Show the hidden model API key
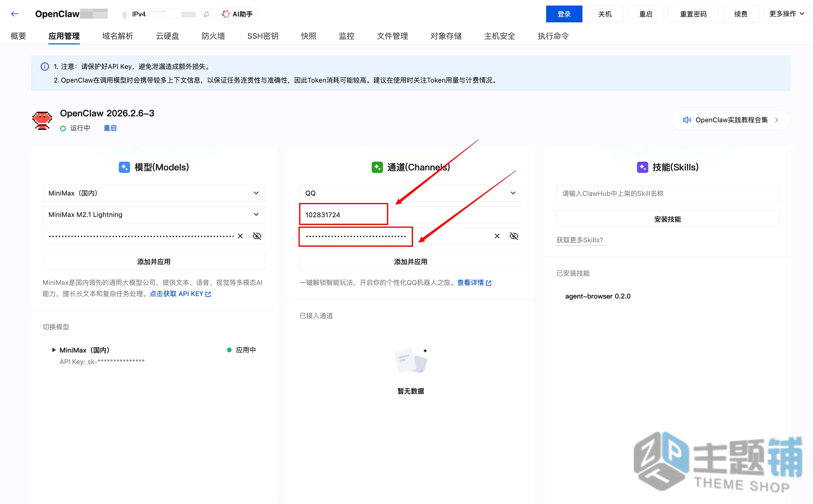This screenshot has height=504, width=813. click(x=257, y=236)
